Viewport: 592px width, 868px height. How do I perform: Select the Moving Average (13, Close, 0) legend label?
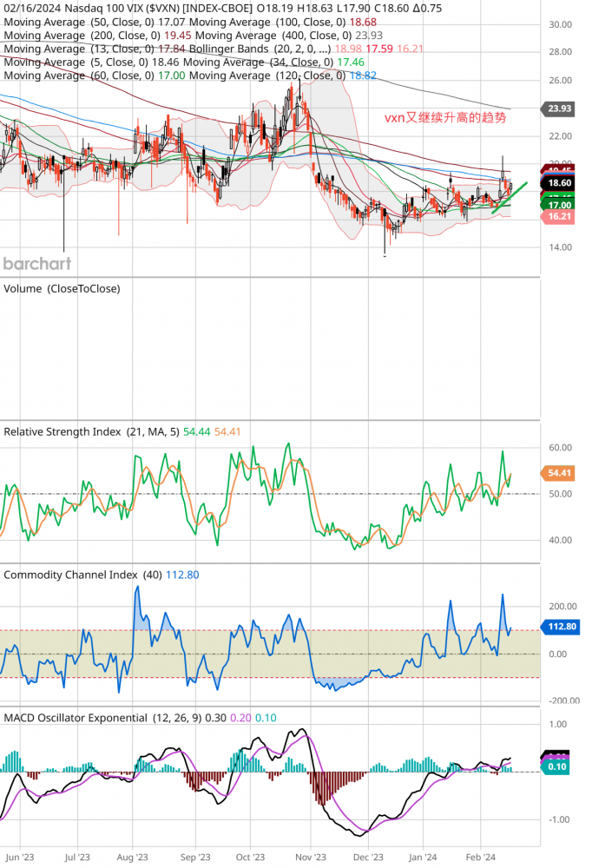(x=79, y=49)
